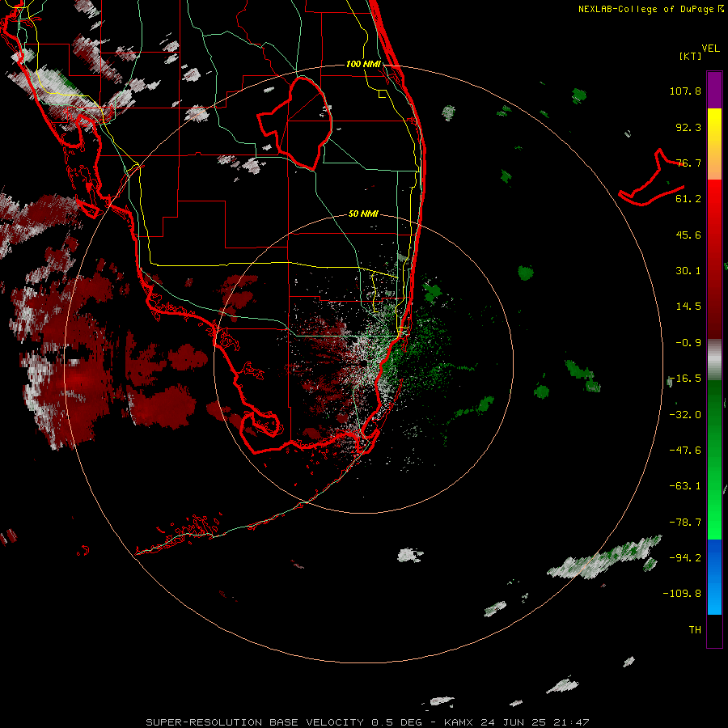The height and width of the screenshot is (728, 728).
Task: Click the -0.9 scale value
Action: (x=688, y=343)
